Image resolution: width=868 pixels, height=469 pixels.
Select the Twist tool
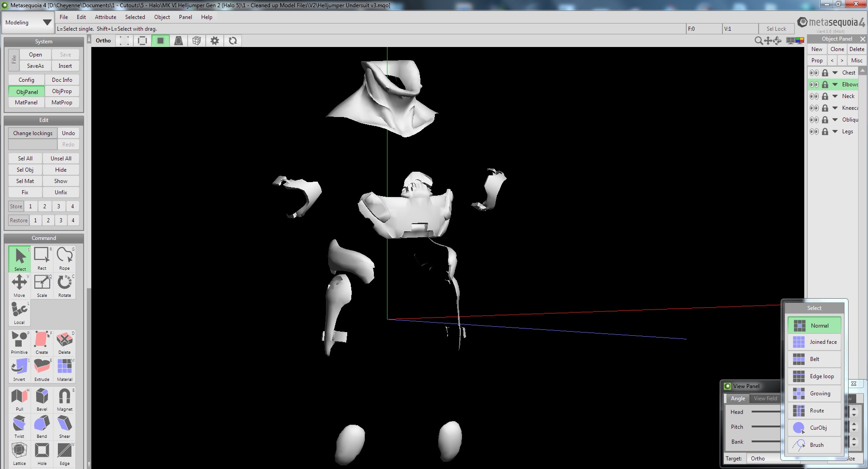point(19,427)
